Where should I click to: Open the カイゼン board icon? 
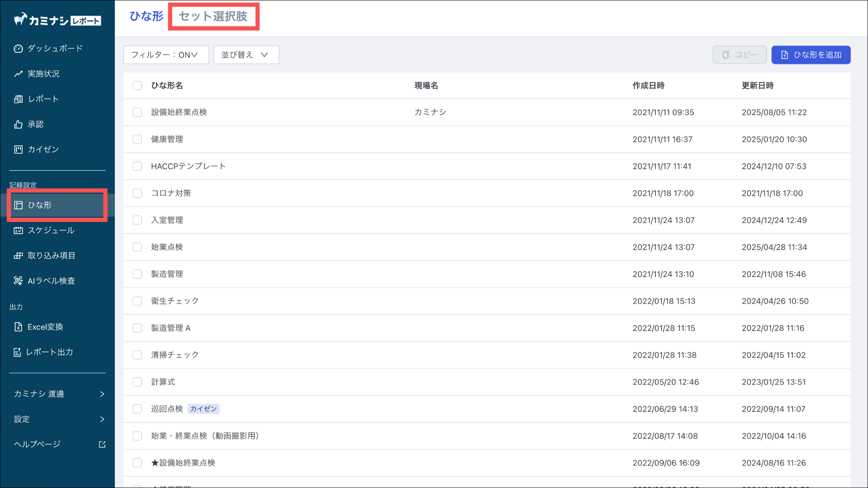(x=18, y=150)
